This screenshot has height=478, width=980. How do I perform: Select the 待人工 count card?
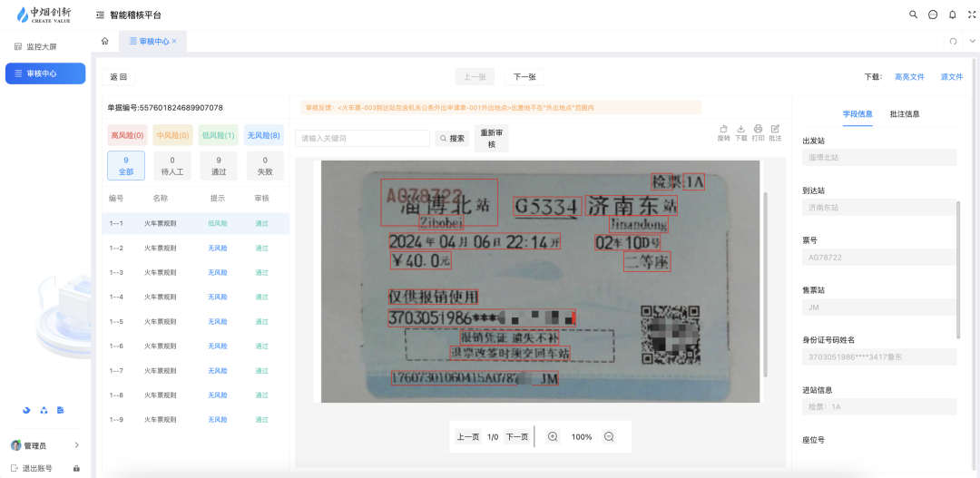[x=171, y=166]
